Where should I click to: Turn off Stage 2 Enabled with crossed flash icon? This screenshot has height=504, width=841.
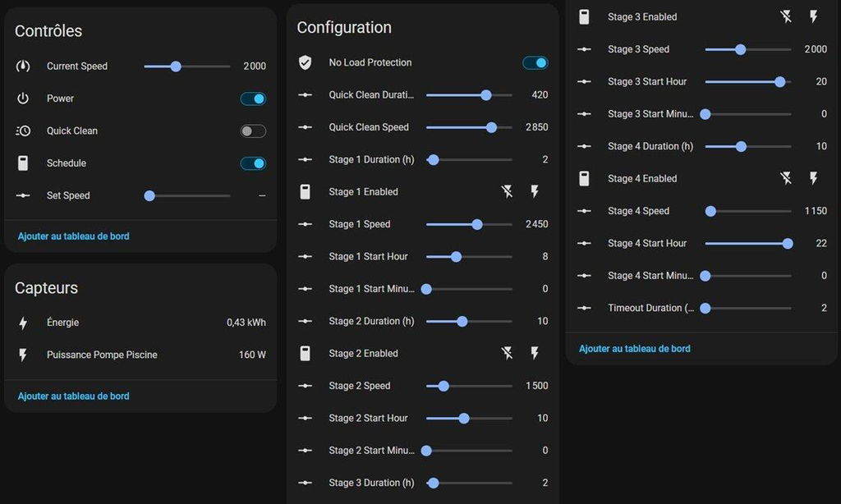507,353
